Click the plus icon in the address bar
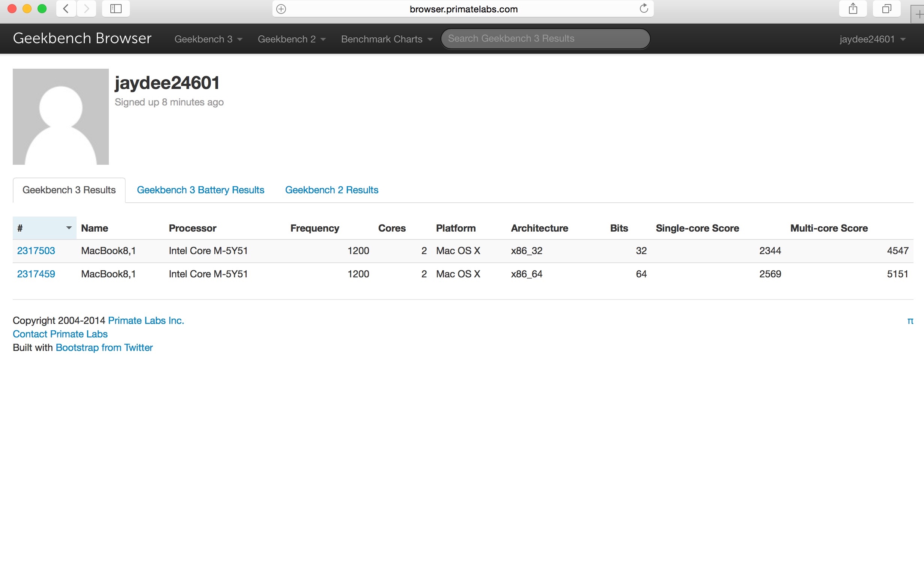The width and height of the screenshot is (924, 572). (281, 9)
